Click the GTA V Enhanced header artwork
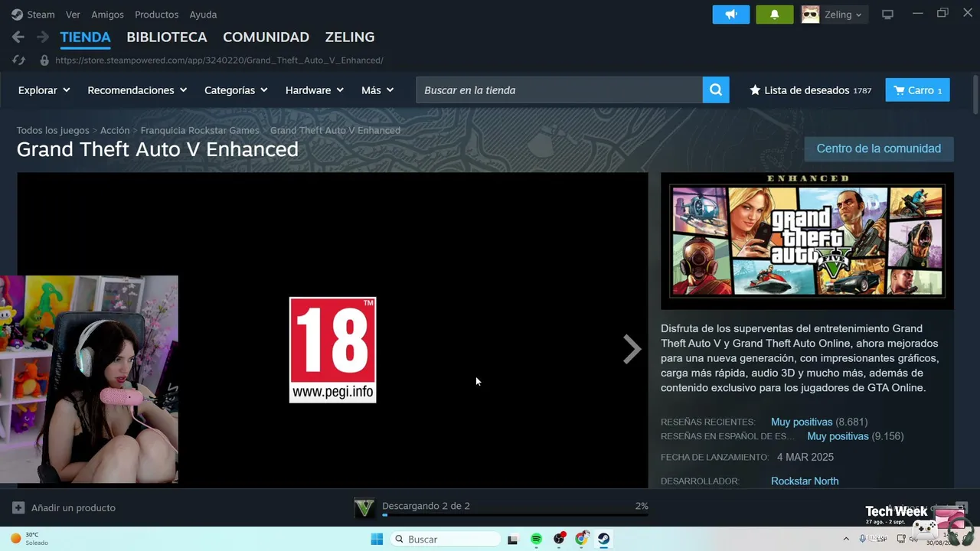 pos(807,240)
